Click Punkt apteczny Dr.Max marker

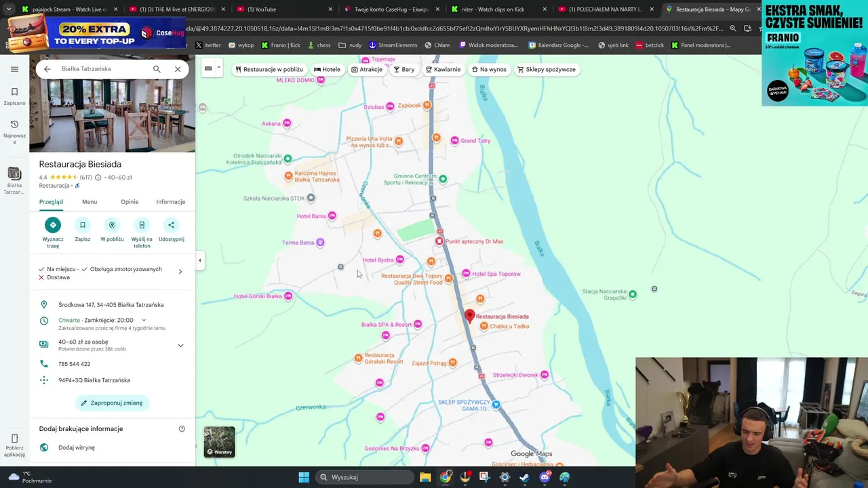coord(439,241)
